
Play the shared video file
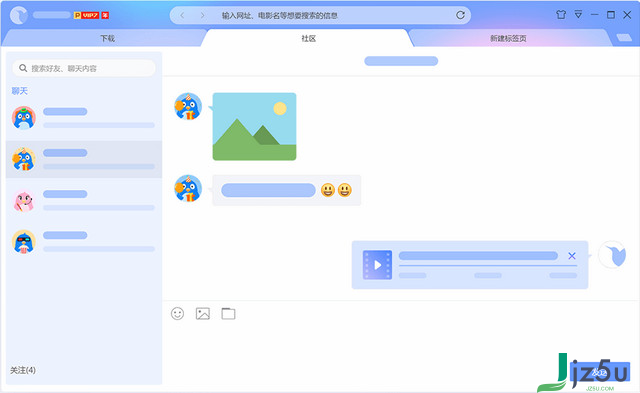[x=377, y=265]
